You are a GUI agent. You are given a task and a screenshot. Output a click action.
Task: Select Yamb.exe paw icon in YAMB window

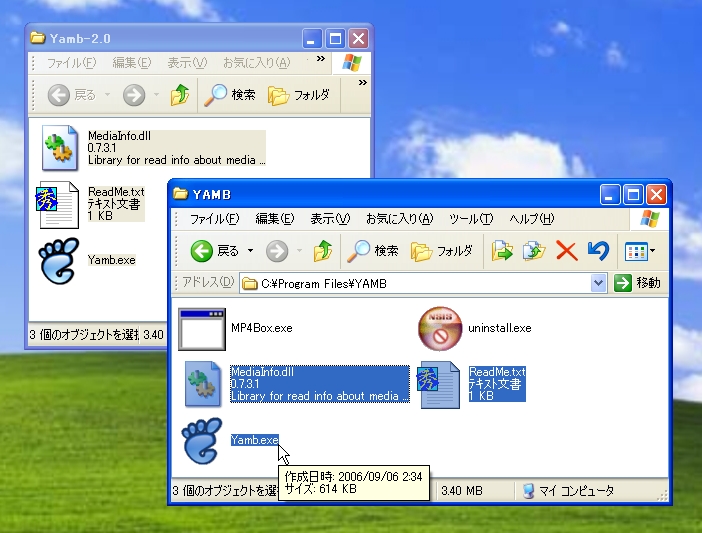[x=202, y=441]
